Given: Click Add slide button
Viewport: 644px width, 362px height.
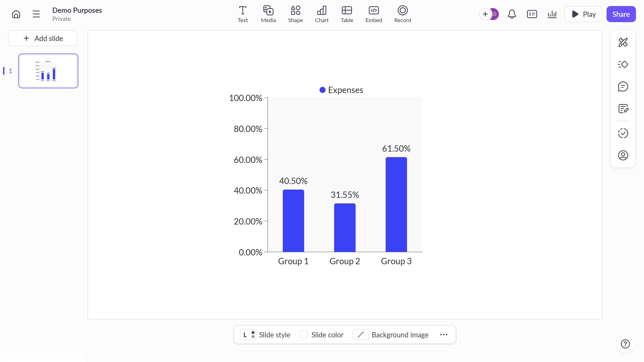Looking at the screenshot, I should (x=43, y=38).
